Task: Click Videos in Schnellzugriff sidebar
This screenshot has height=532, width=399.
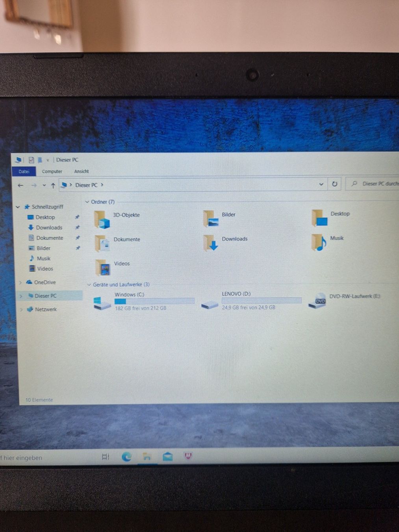Action: click(x=45, y=268)
